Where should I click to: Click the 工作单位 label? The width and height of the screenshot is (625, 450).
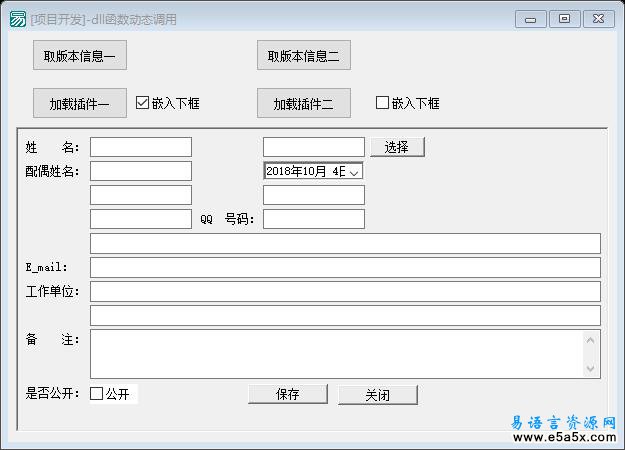[x=52, y=291]
